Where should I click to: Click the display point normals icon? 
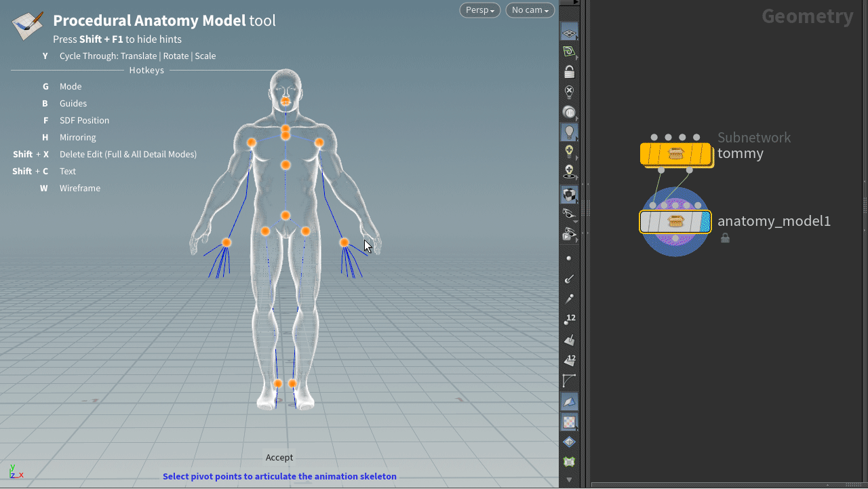(569, 279)
